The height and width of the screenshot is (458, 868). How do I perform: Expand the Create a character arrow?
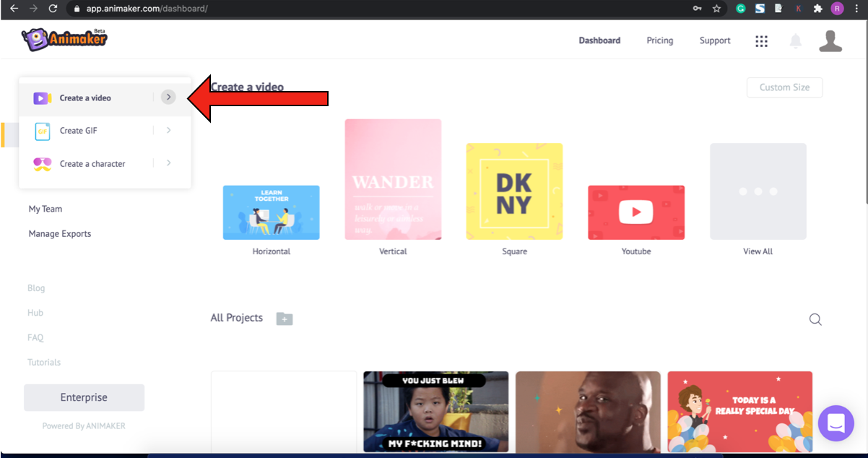pos(168,163)
